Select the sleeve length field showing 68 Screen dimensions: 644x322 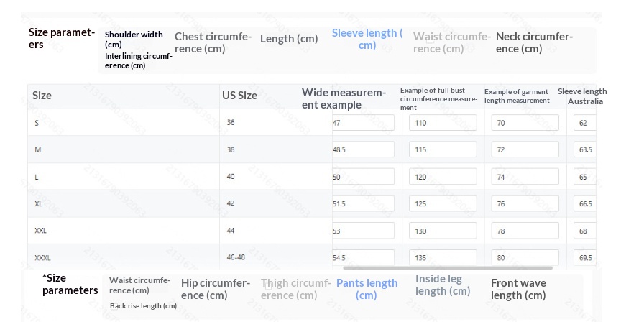[x=584, y=231]
